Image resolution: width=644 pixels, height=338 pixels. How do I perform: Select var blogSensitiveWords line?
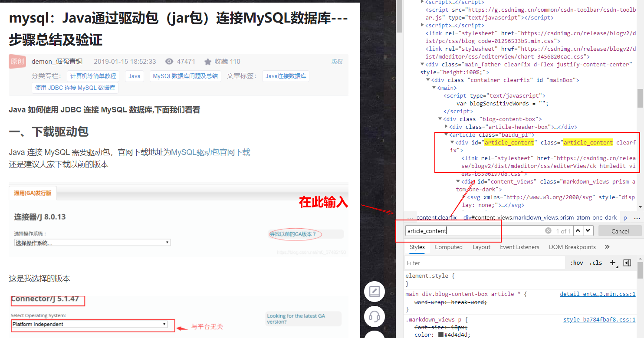[502, 103]
